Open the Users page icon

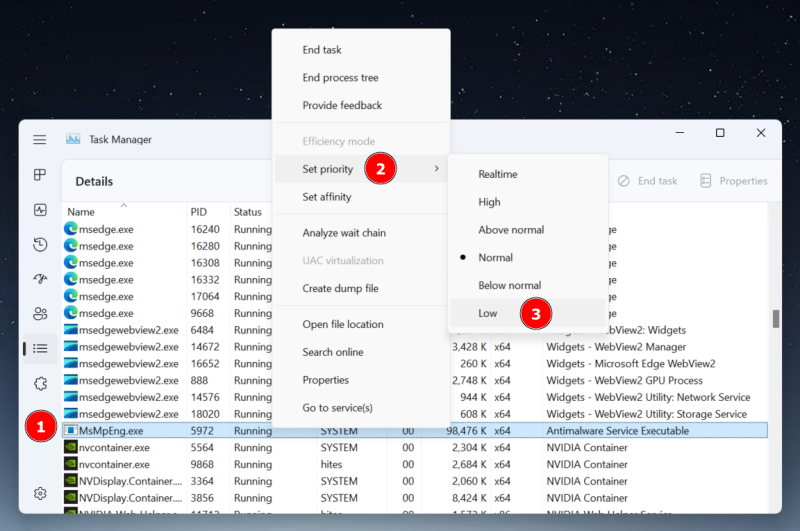40,313
